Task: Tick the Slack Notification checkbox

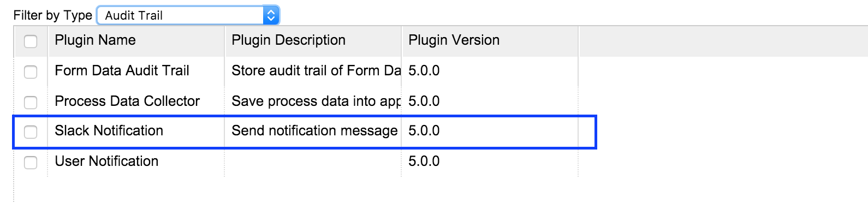Action: 31,132
